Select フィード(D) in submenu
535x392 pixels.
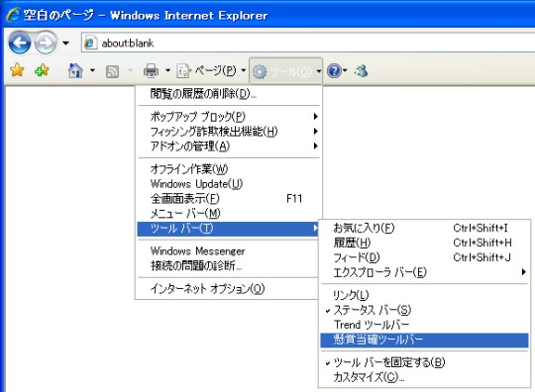[424, 257]
